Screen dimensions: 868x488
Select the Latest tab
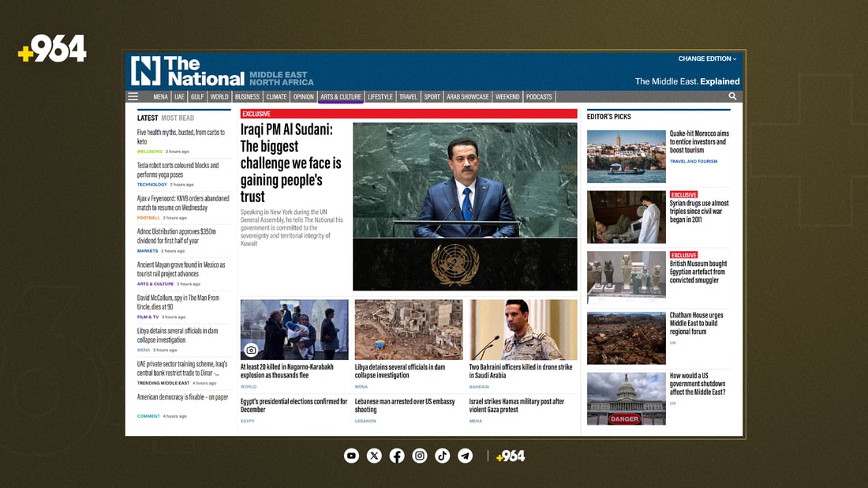point(148,118)
